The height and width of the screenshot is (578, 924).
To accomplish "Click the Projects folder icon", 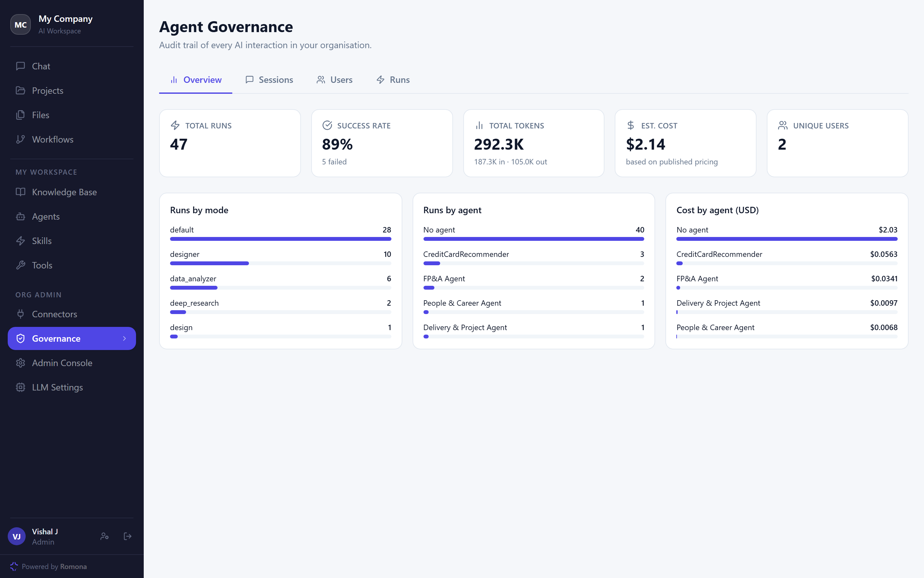I will (x=21, y=91).
